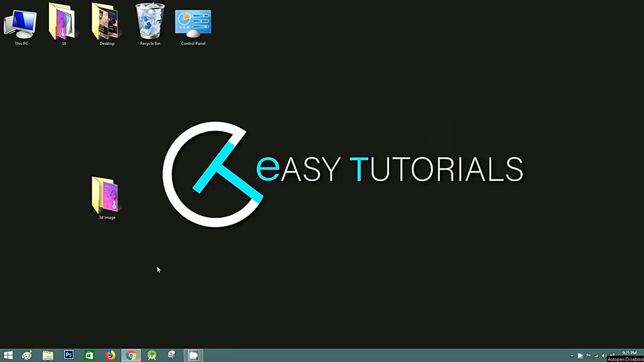Open the network signal tray icon
The image size is (644, 362).
click(596, 356)
